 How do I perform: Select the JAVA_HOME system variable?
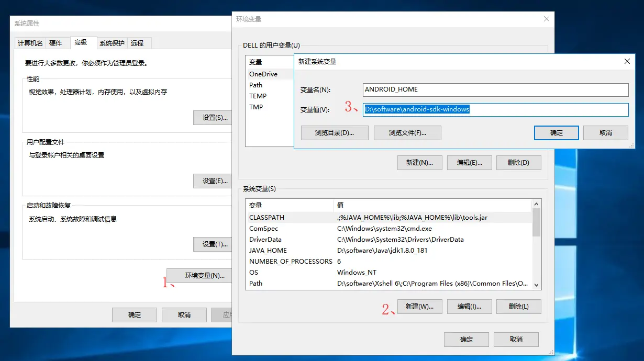click(x=389, y=251)
